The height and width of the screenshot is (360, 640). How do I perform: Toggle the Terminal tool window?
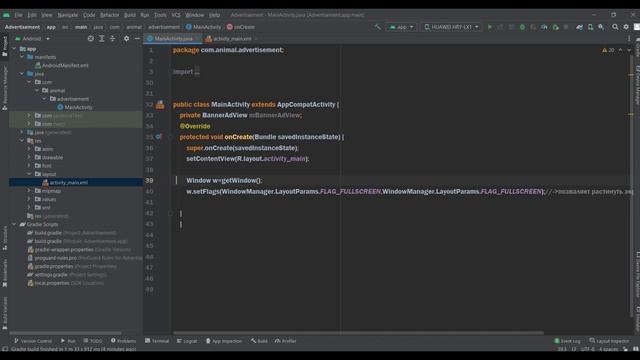(157, 341)
